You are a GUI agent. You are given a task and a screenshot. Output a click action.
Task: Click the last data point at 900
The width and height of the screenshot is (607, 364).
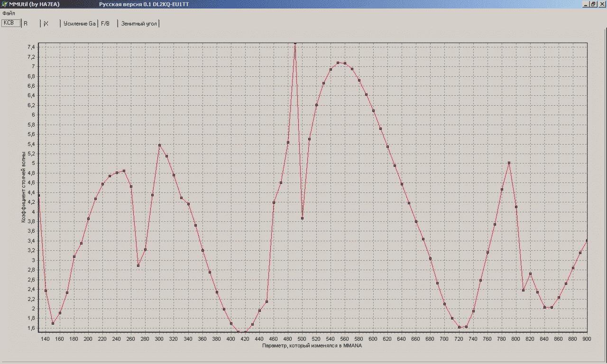pyautogui.click(x=587, y=241)
